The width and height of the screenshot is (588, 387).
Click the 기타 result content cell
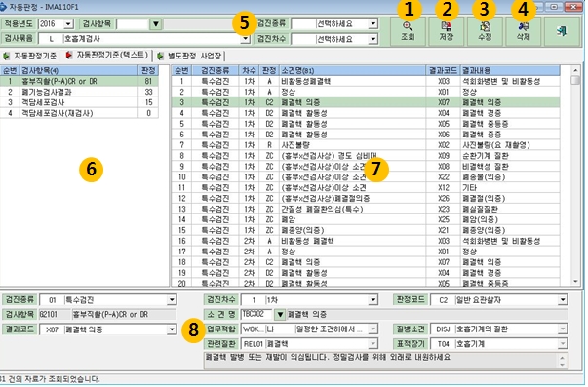tap(510, 187)
